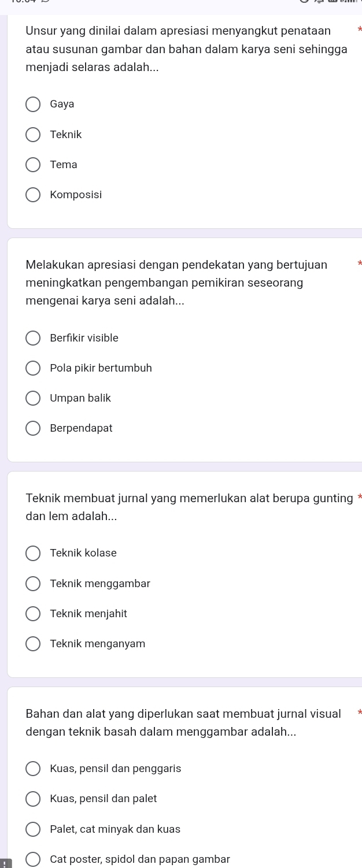Pick the Tema radio button

pyautogui.click(x=33, y=165)
